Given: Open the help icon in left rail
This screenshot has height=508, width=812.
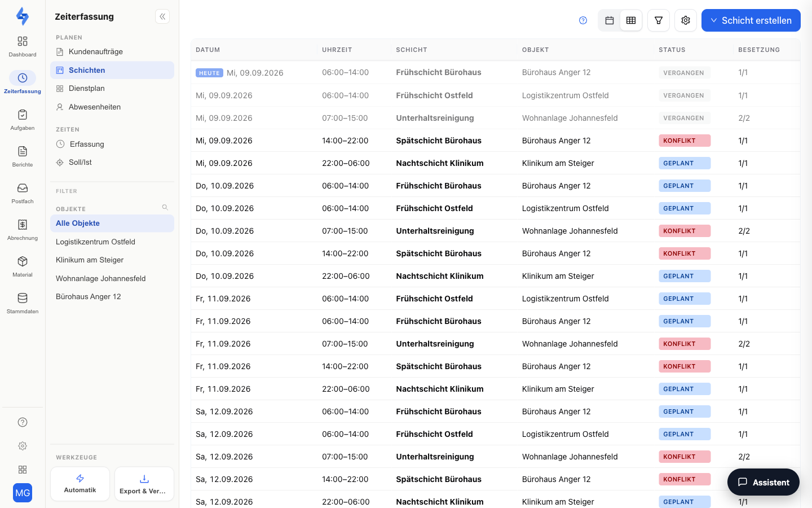Looking at the screenshot, I should click(23, 422).
